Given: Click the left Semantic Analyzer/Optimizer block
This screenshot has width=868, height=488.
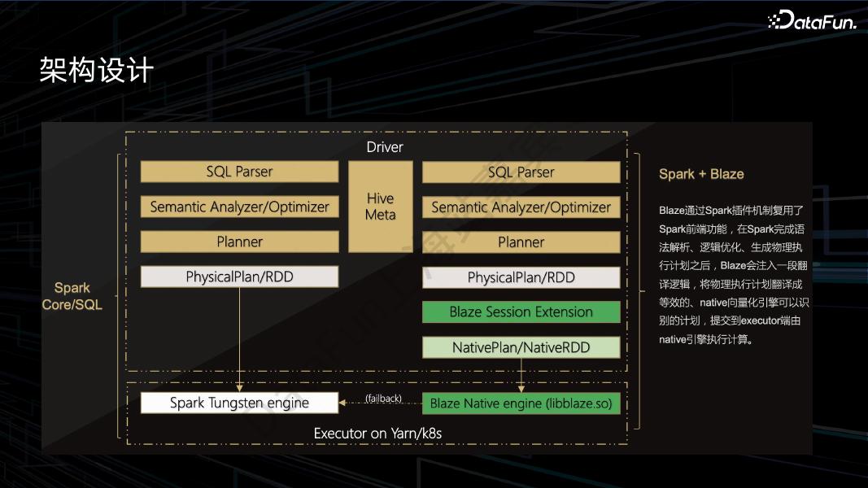Looking at the screenshot, I should (239, 207).
